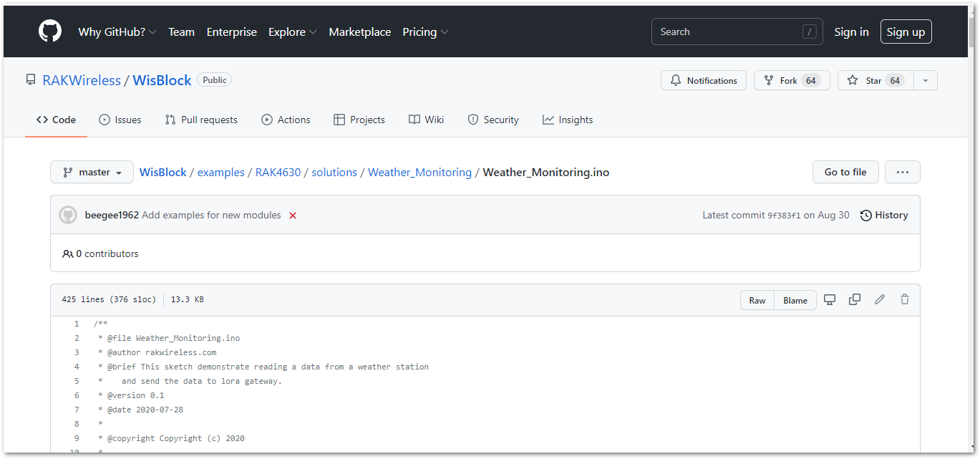Click the Notifications bell button
980x459 pixels.
pyautogui.click(x=703, y=80)
